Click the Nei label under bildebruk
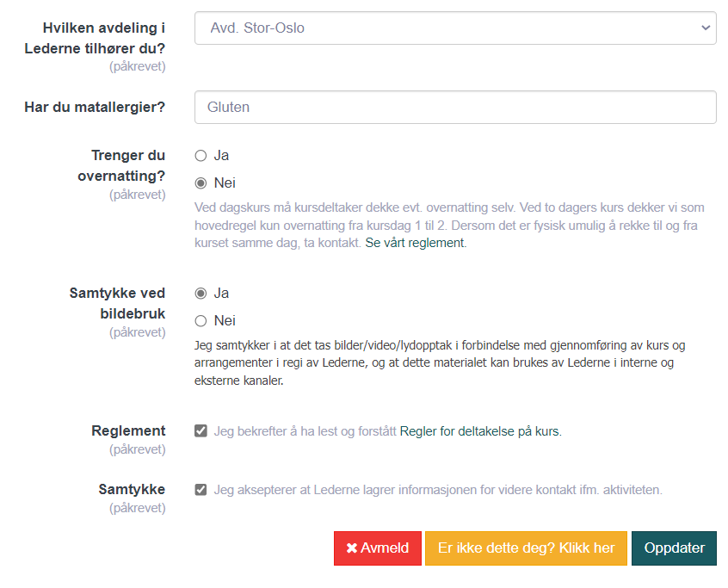Viewport: 728px width, 588px height. click(x=225, y=321)
